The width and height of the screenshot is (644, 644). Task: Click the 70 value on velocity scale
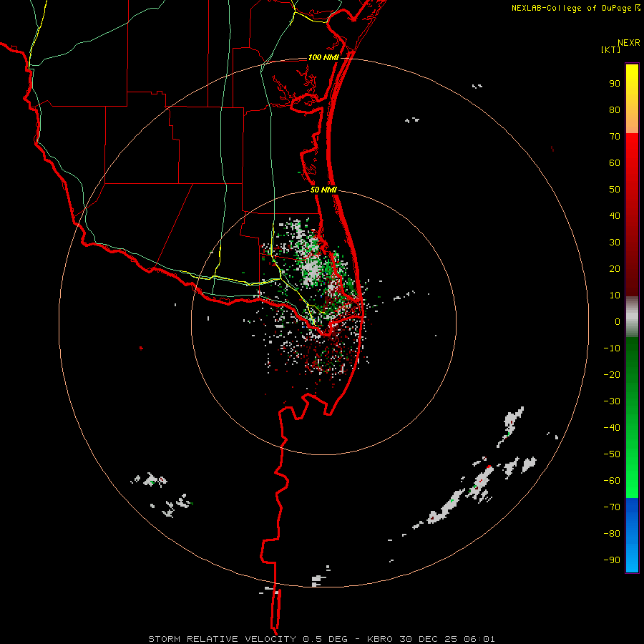coord(615,137)
